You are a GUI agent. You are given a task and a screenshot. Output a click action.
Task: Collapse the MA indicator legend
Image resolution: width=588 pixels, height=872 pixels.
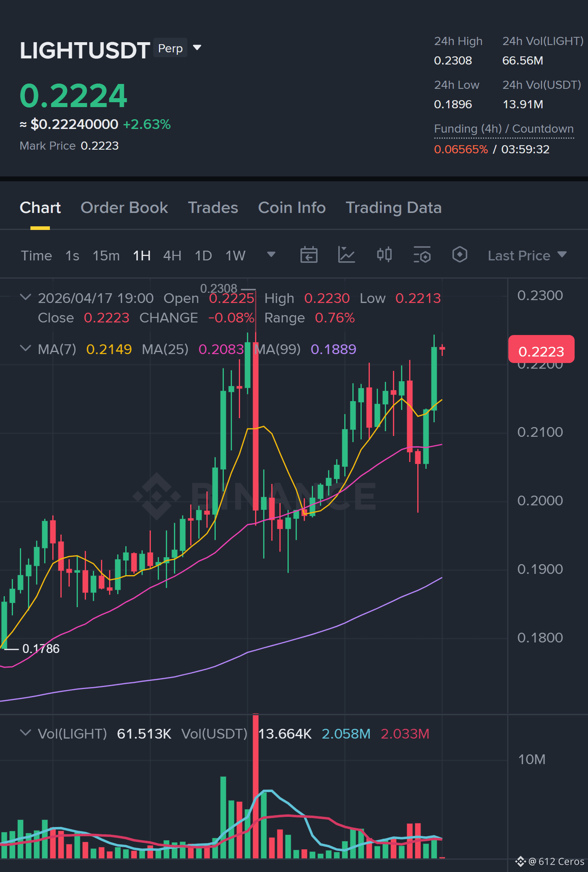25,349
